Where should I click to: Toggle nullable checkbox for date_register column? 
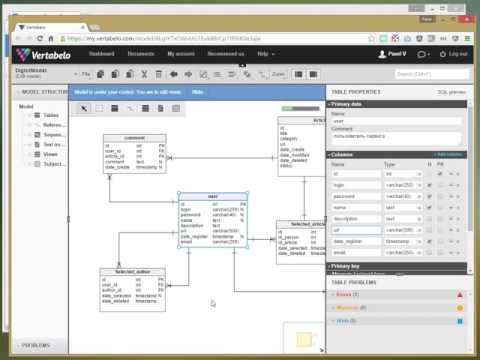pyautogui.click(x=429, y=241)
